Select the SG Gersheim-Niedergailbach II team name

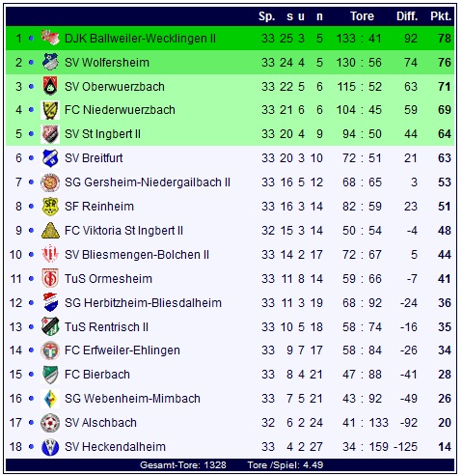[148, 182]
